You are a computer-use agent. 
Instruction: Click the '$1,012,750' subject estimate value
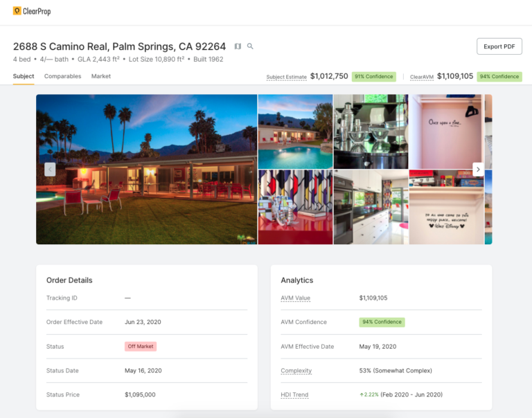point(329,76)
